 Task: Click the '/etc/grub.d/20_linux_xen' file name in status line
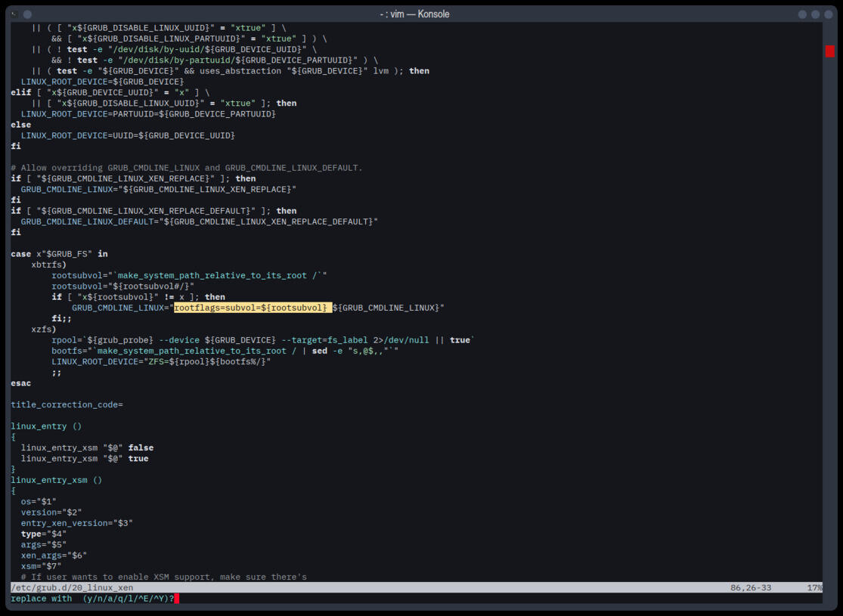click(72, 587)
